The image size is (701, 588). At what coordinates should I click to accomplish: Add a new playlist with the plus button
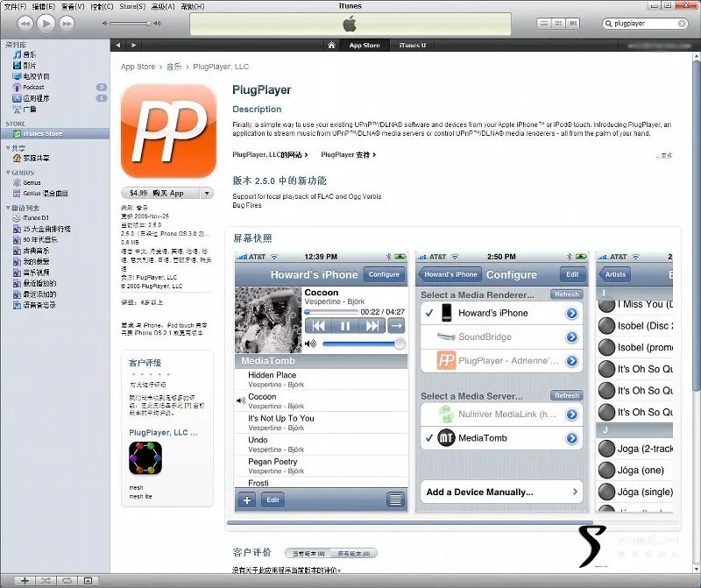[25, 581]
